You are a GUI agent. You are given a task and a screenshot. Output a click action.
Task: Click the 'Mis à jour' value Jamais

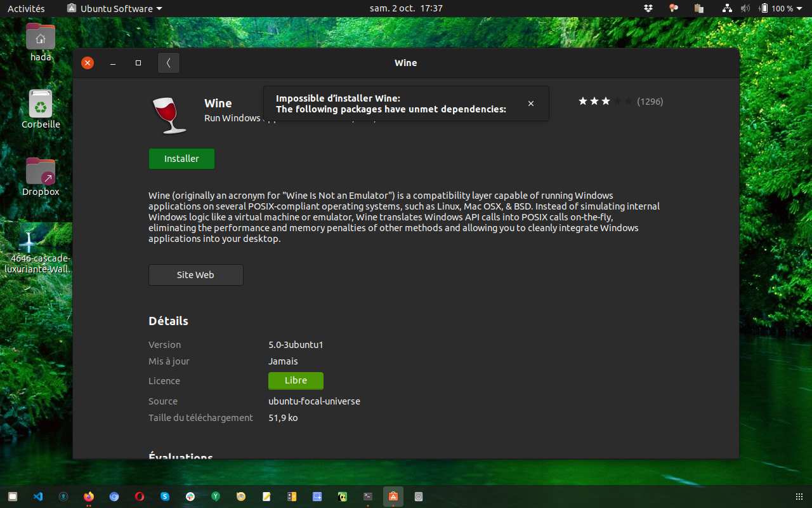coord(283,361)
